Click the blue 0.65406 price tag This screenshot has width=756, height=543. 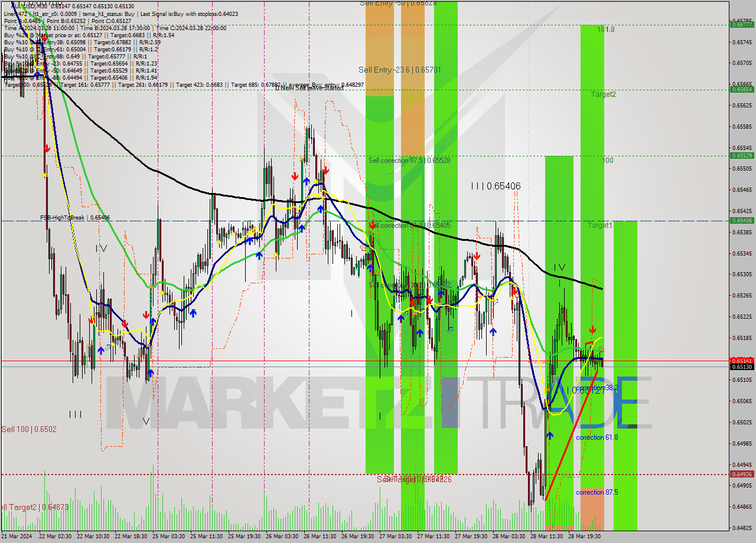[x=742, y=221]
